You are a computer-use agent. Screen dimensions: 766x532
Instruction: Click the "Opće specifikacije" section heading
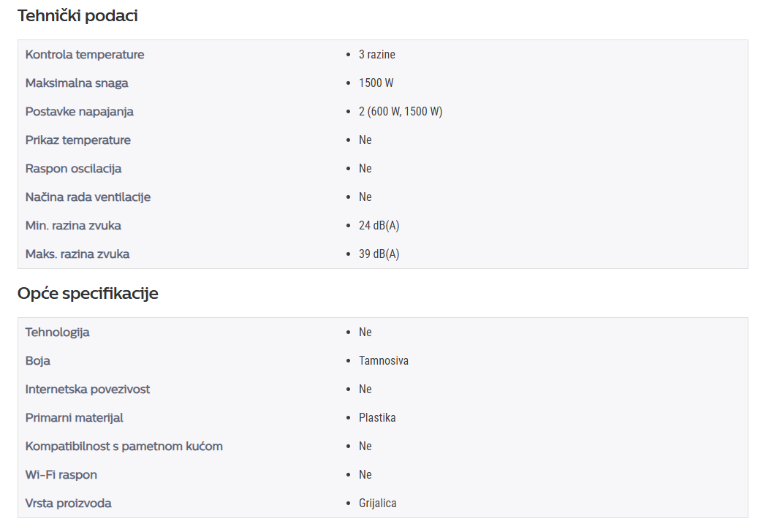88,293
